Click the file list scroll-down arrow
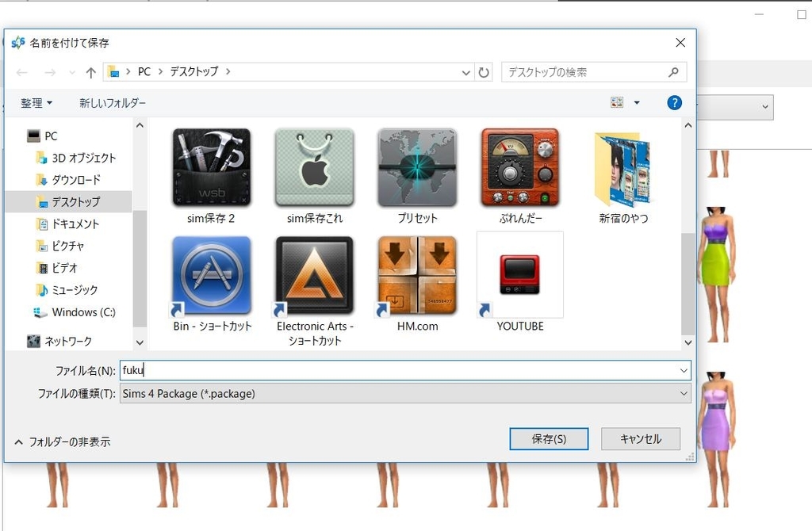 688,342
